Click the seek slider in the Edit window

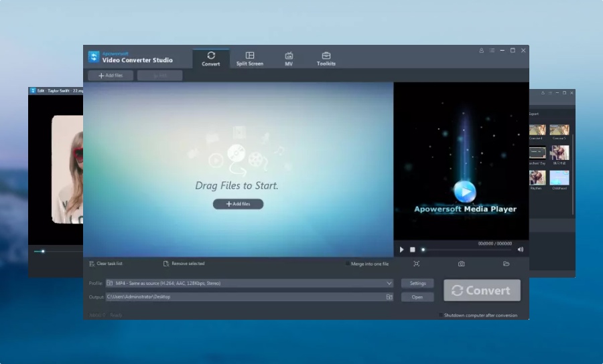coord(58,252)
